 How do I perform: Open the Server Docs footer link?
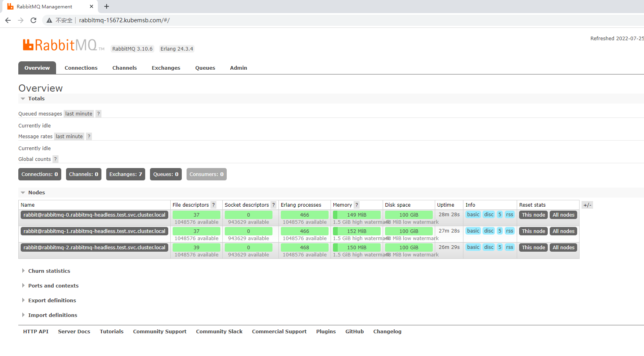pyautogui.click(x=74, y=332)
